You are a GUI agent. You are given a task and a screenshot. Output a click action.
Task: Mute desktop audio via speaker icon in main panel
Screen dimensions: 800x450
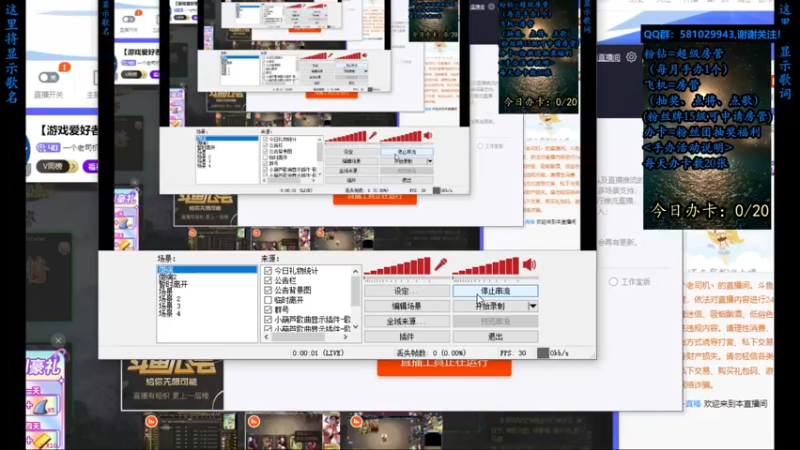[x=529, y=264]
